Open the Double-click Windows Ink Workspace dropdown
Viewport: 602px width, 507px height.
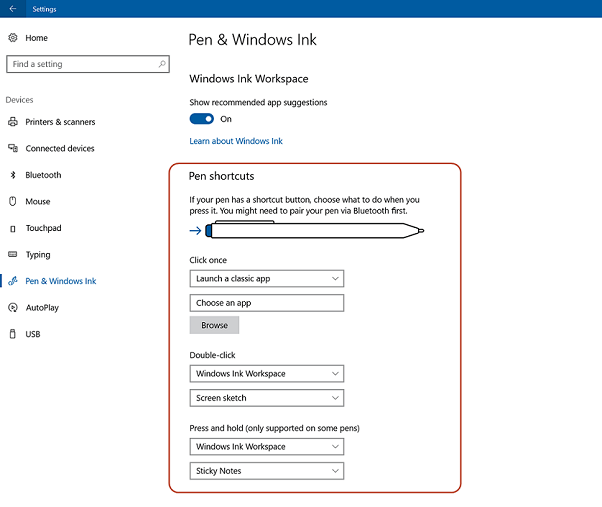tap(267, 374)
